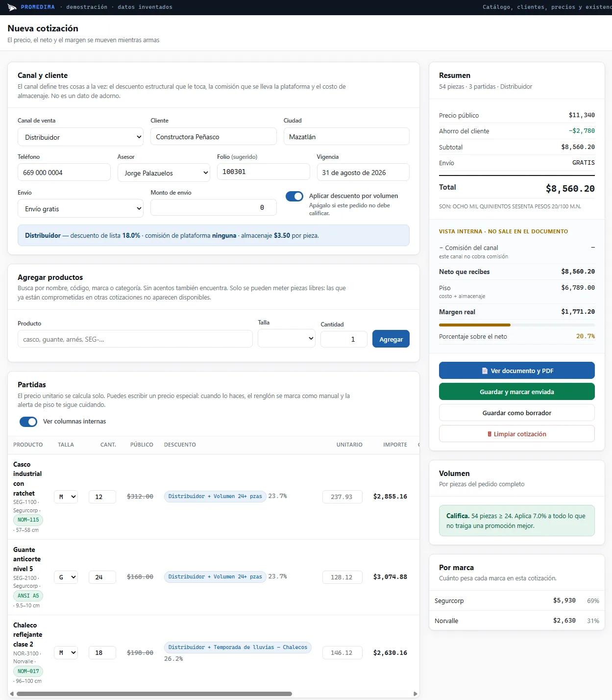Click public price $312.00 struck through

[140, 497]
